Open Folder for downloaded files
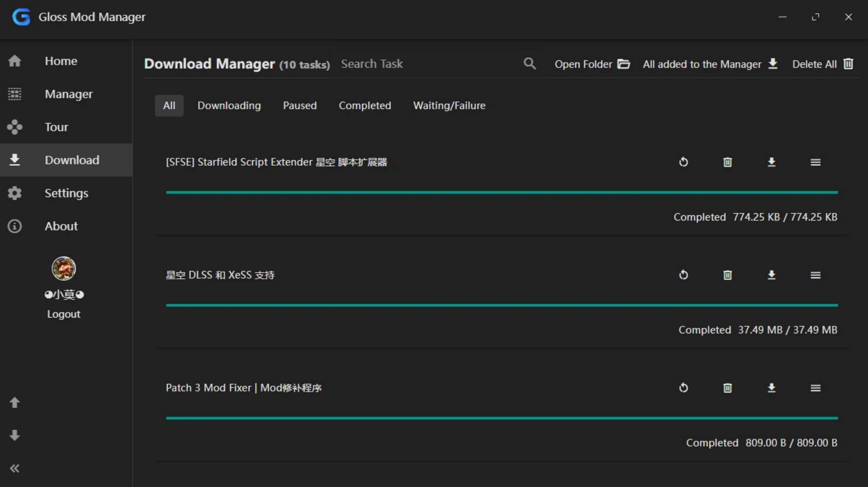Viewport: 868px width, 487px height. coord(592,64)
